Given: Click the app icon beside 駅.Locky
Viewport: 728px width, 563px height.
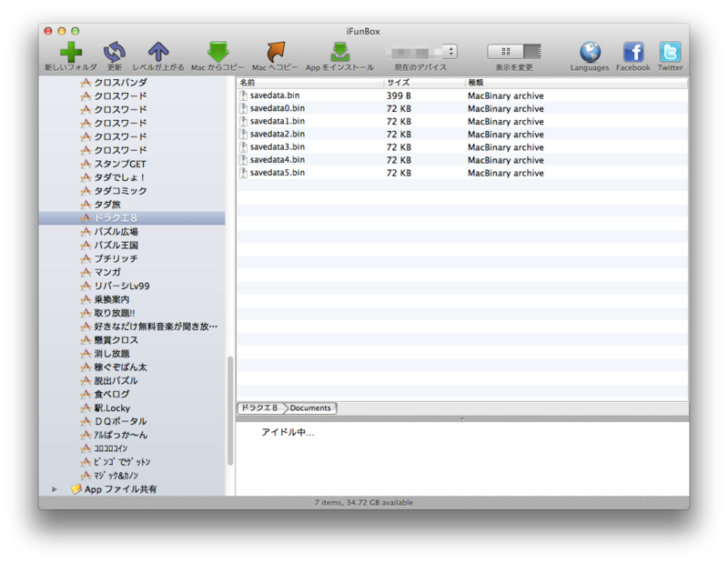Looking at the screenshot, I should (x=86, y=407).
